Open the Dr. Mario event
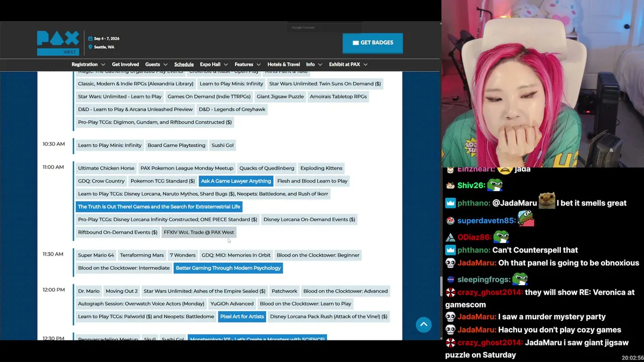Viewport: 644px width, 362px height. coord(89,291)
